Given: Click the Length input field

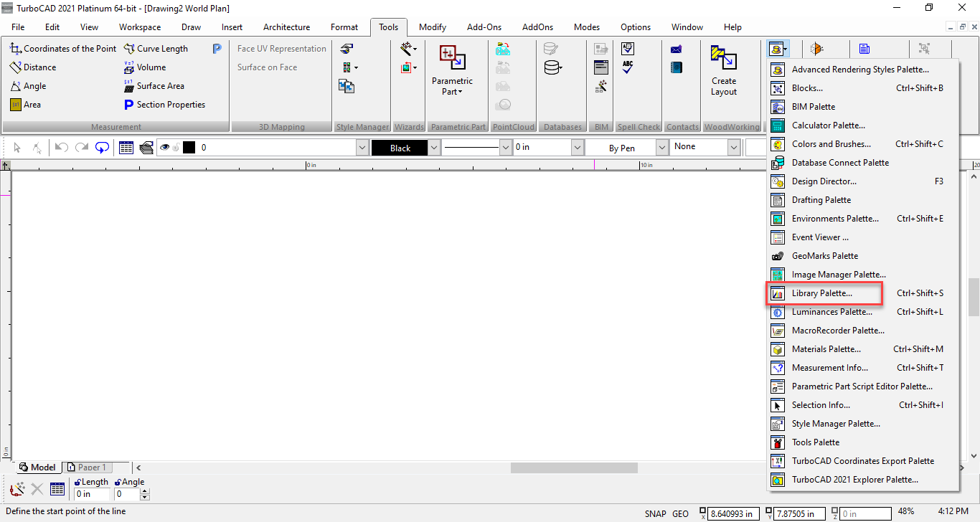Looking at the screenshot, I should click(x=93, y=494).
